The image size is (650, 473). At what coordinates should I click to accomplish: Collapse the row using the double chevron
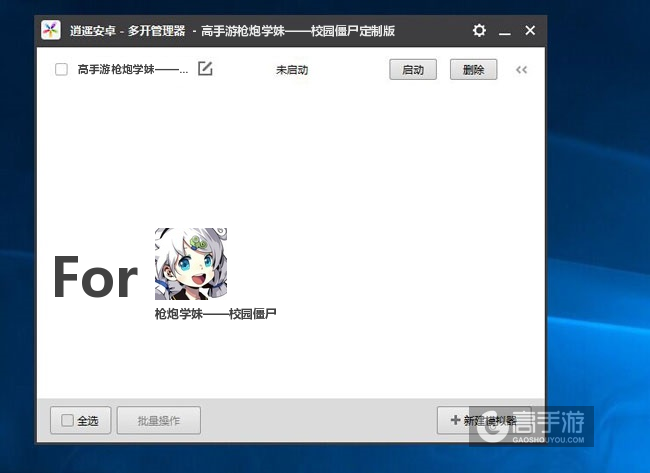click(521, 70)
